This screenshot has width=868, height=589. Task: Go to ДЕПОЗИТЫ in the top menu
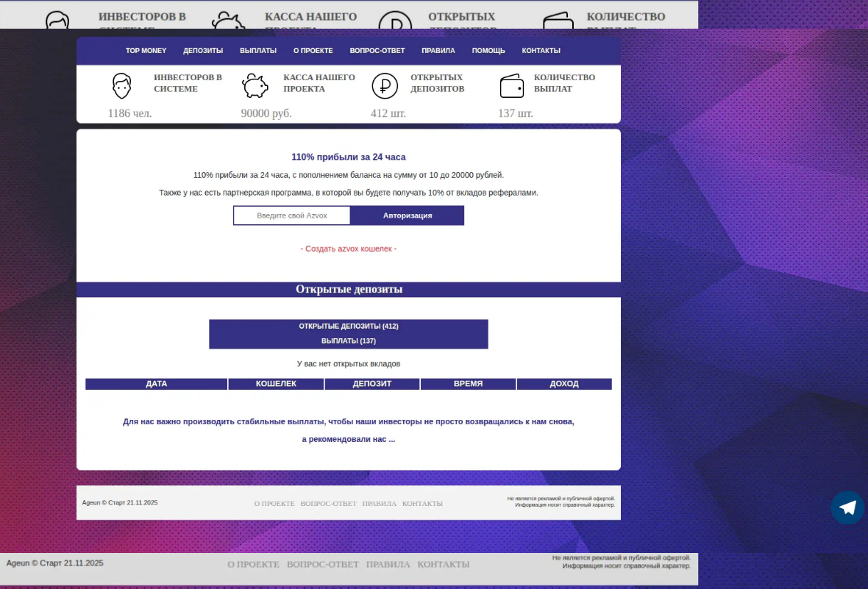(203, 51)
